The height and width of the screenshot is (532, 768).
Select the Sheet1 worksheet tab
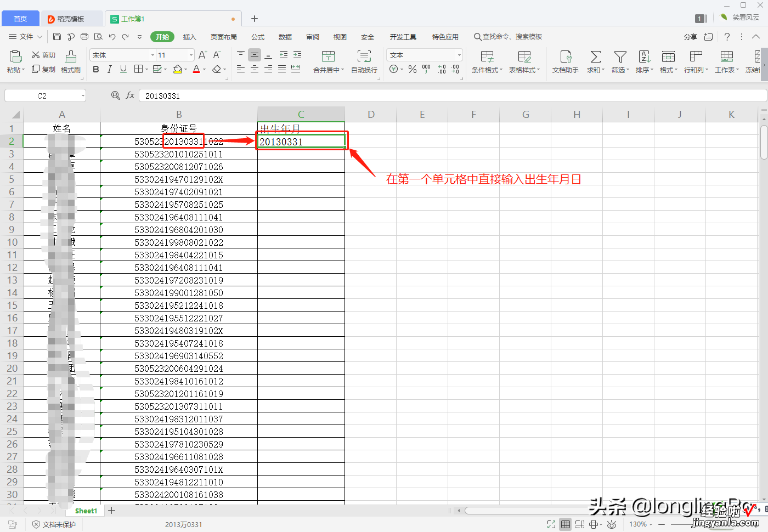[86, 511]
